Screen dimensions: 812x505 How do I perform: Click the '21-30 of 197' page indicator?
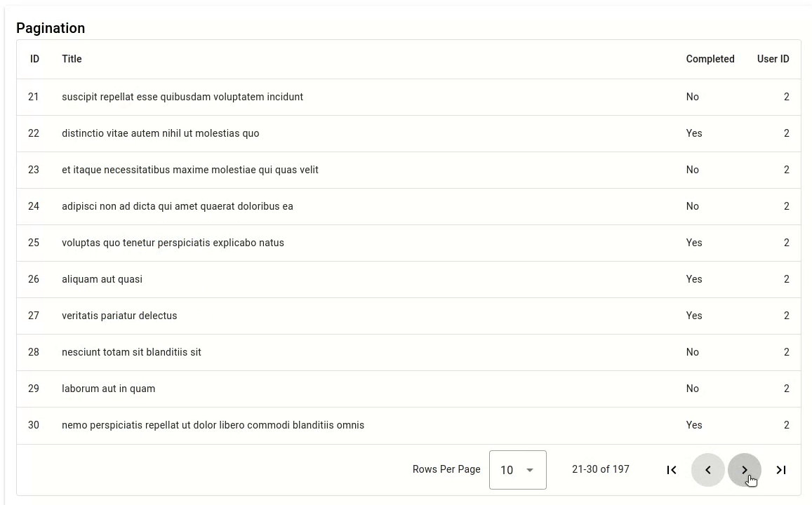[x=601, y=469]
